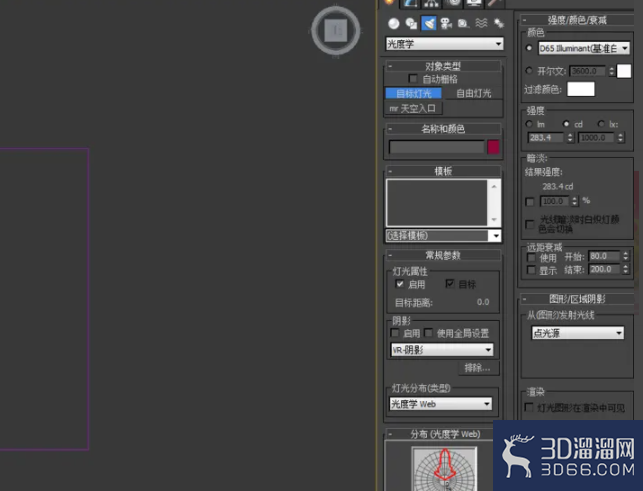Adjust the 100.0 percent dimming spinner

coord(575,201)
